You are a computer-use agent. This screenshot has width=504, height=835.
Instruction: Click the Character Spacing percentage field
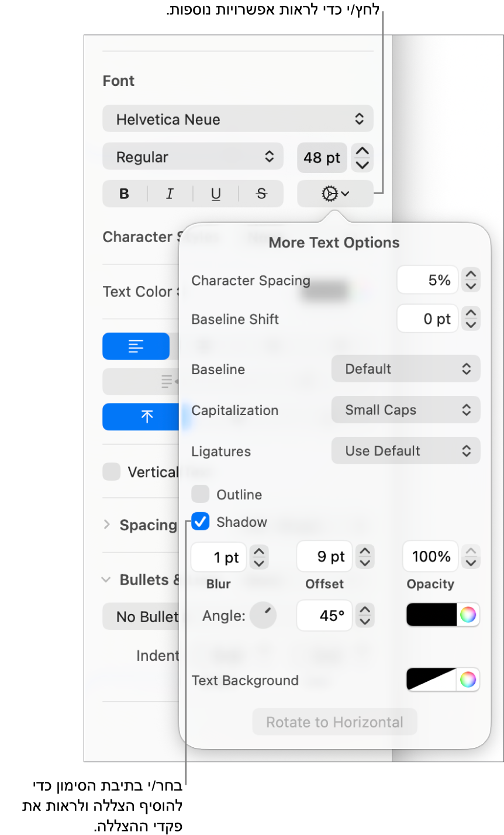pyautogui.click(x=427, y=280)
